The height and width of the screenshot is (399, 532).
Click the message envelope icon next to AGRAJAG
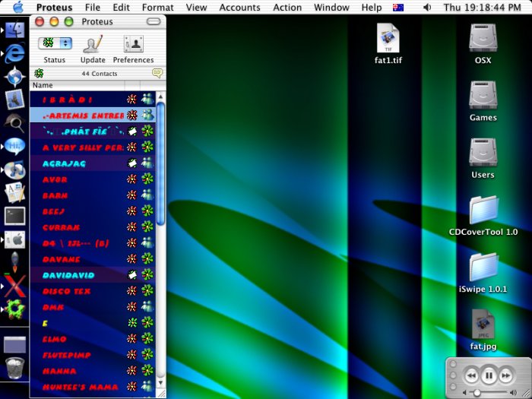click(x=132, y=163)
